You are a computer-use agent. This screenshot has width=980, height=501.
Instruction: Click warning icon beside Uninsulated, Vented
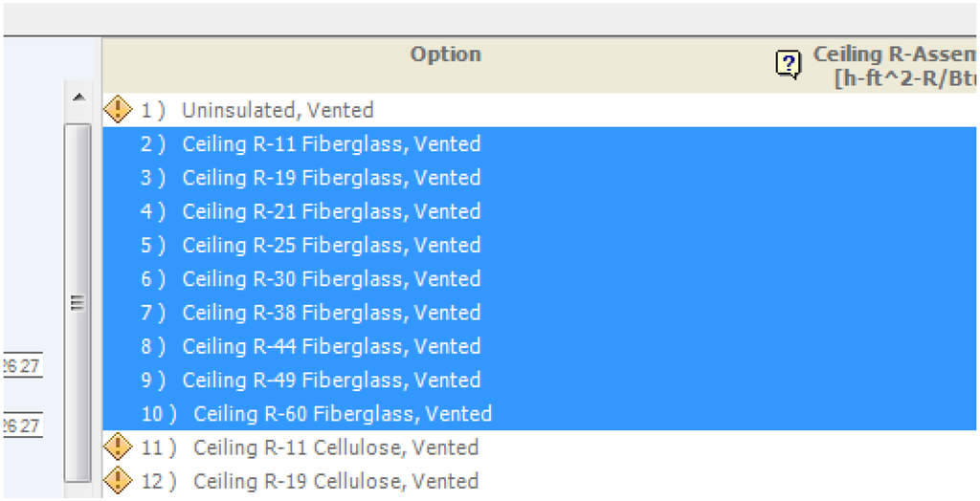tap(117, 110)
